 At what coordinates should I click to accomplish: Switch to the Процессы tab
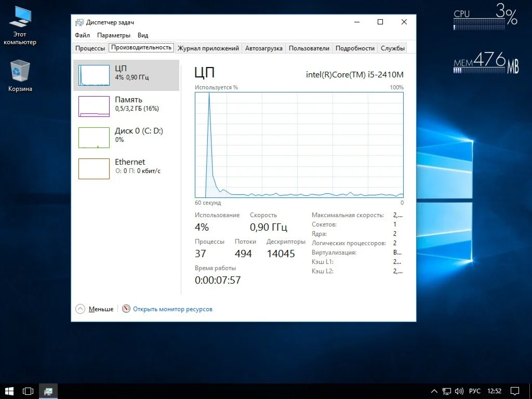pyautogui.click(x=90, y=48)
